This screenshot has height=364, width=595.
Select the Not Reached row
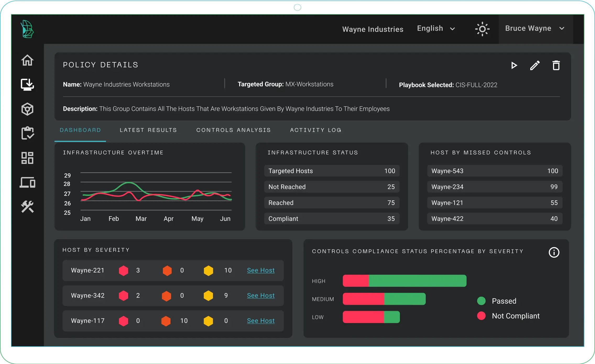332,187
